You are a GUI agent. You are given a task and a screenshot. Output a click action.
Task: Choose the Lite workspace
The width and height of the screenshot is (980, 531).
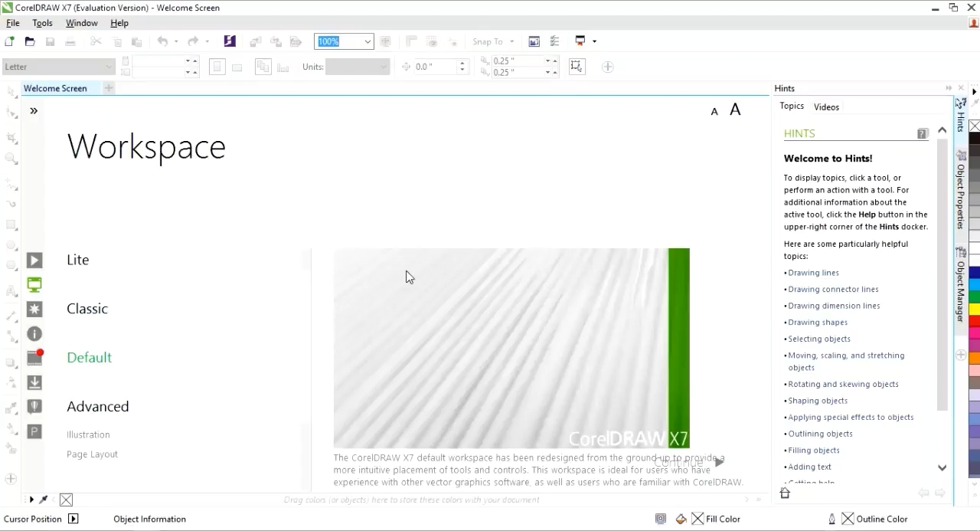78,260
